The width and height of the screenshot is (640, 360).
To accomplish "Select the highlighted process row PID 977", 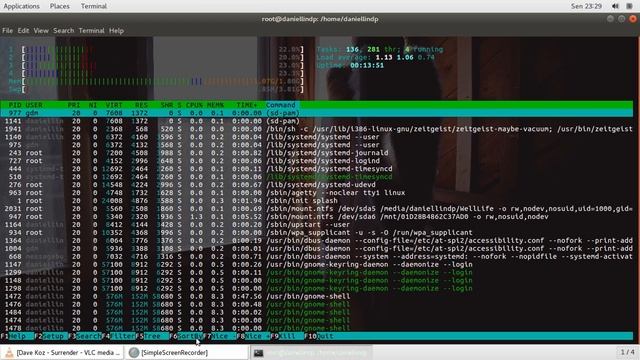I will coord(317,113).
